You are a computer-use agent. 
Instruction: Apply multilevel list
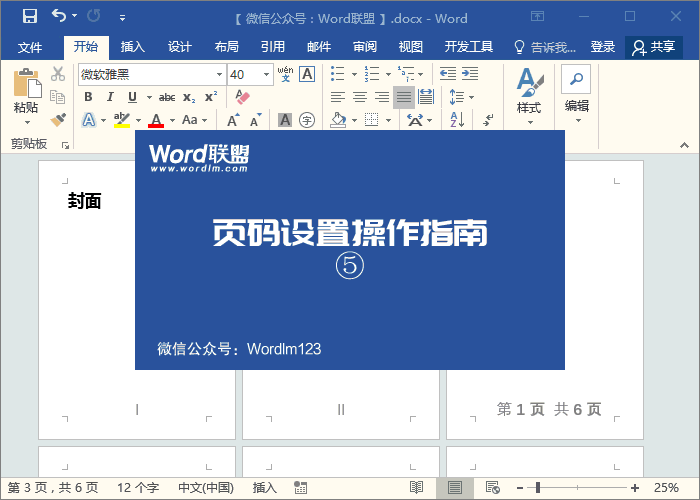pyautogui.click(x=406, y=74)
